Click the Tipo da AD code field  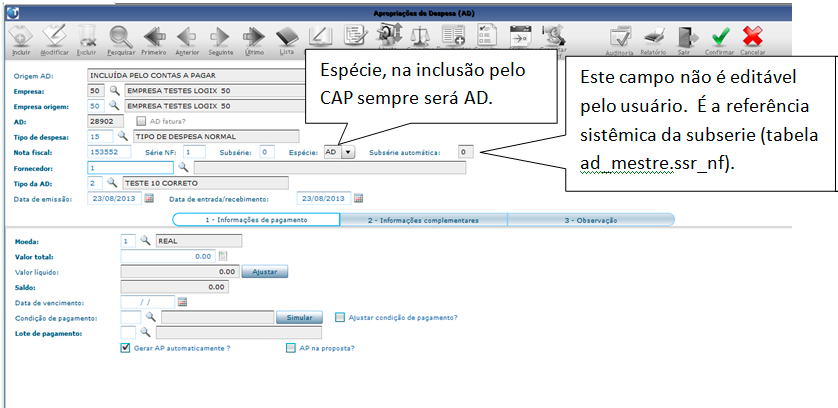coord(95,183)
